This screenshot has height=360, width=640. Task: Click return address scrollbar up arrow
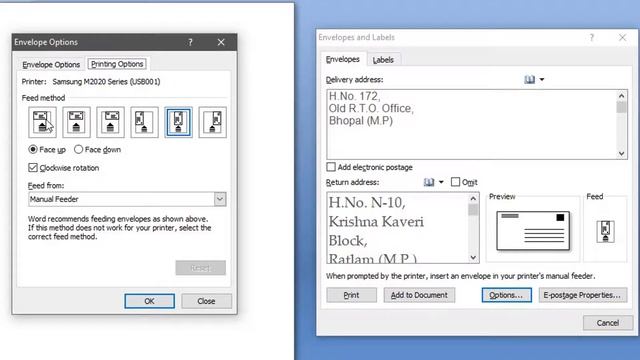(473, 198)
